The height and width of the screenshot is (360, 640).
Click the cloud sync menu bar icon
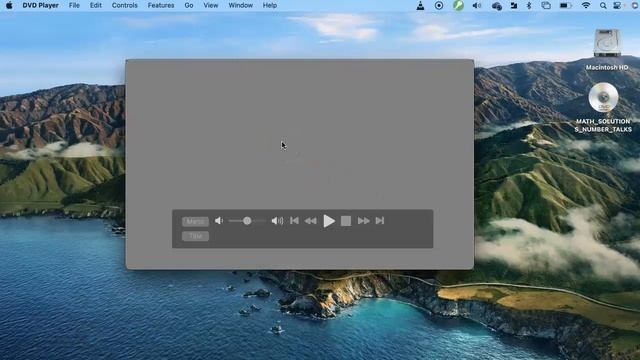point(496,6)
